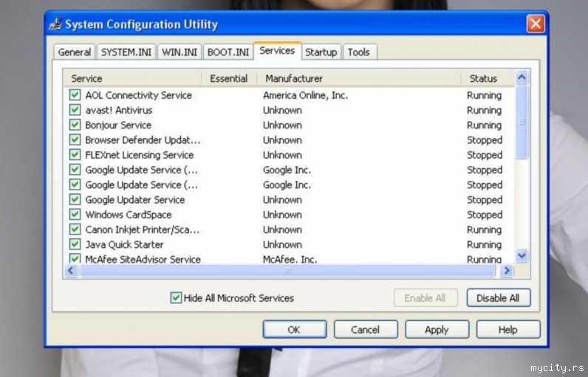588x377 pixels.
Task: Click the vertical scrollbar down arrow
Action: 522,256
